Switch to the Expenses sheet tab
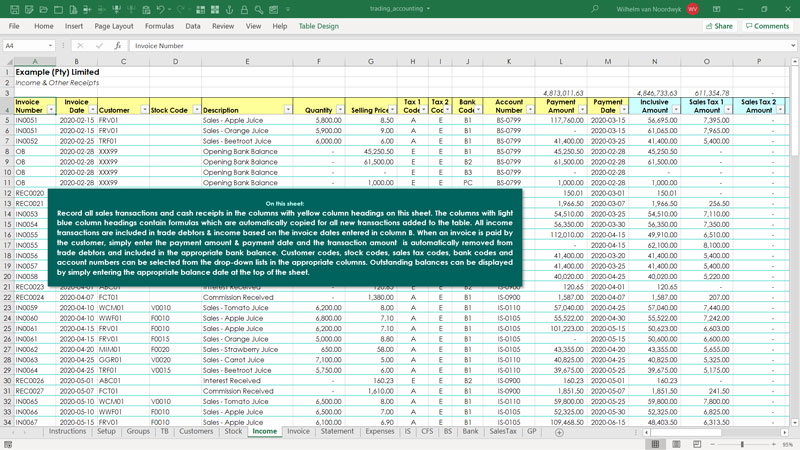 (x=380, y=432)
